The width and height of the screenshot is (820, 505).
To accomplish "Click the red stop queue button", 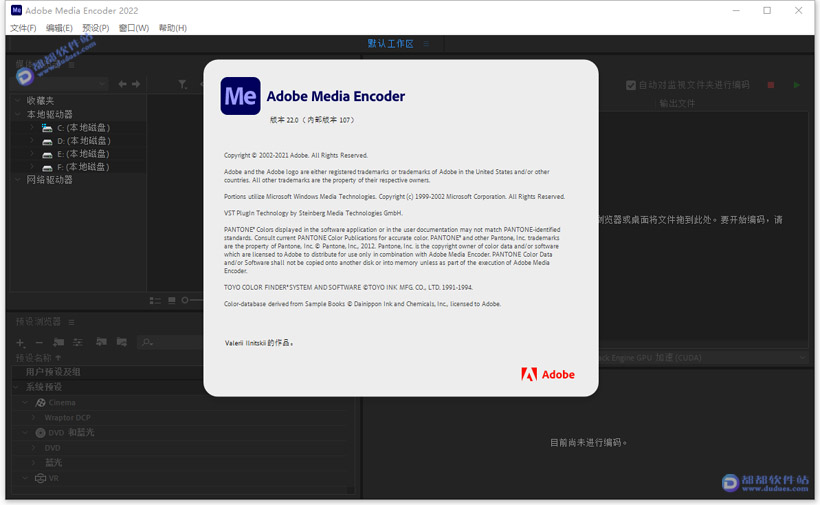I will 771,85.
